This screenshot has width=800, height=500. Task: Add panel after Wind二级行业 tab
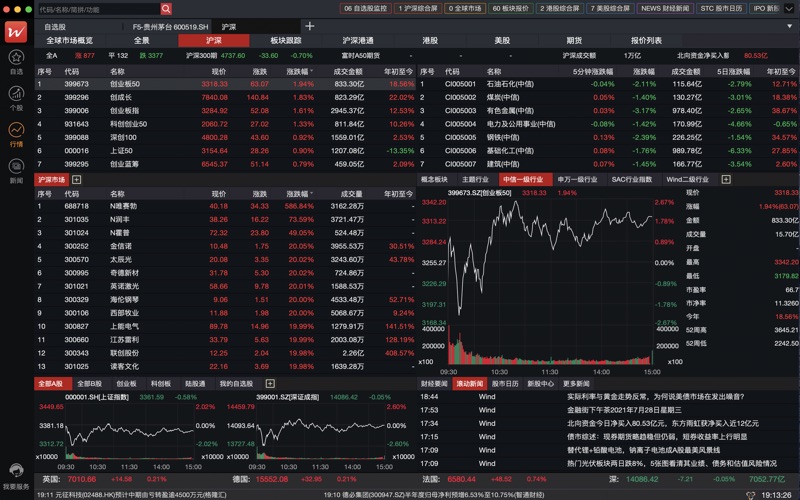[726, 180]
